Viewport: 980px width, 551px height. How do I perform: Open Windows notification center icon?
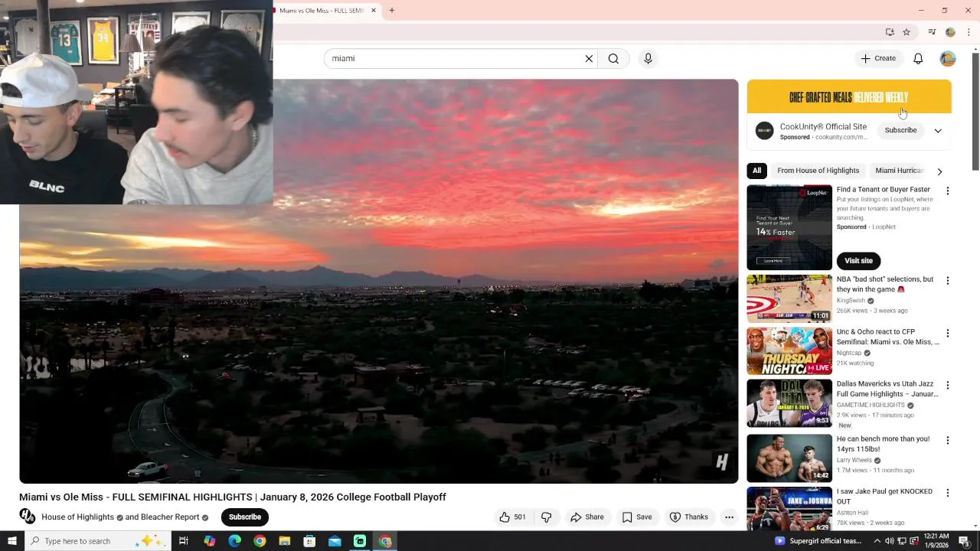965,541
